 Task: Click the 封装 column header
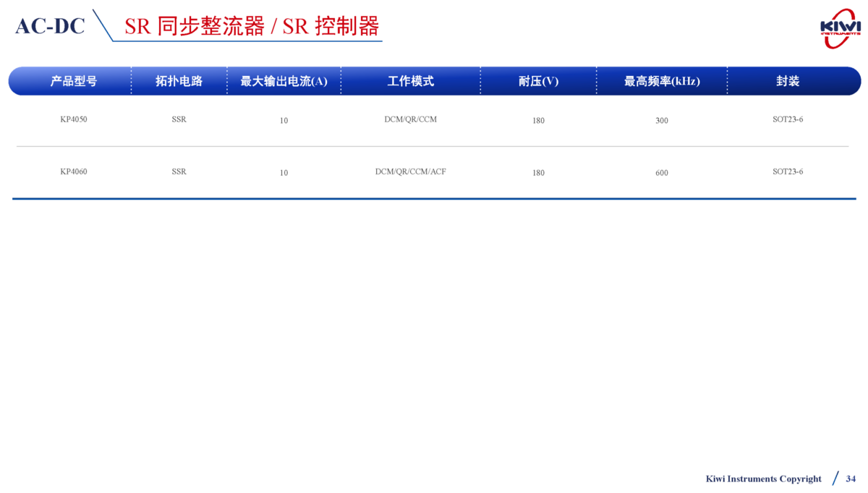tap(788, 81)
